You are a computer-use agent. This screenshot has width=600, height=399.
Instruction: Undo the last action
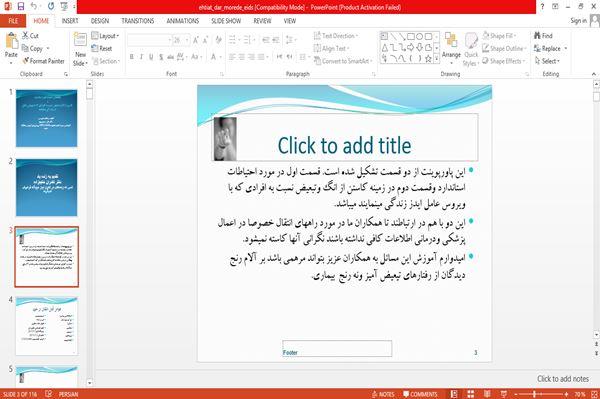(x=34, y=7)
